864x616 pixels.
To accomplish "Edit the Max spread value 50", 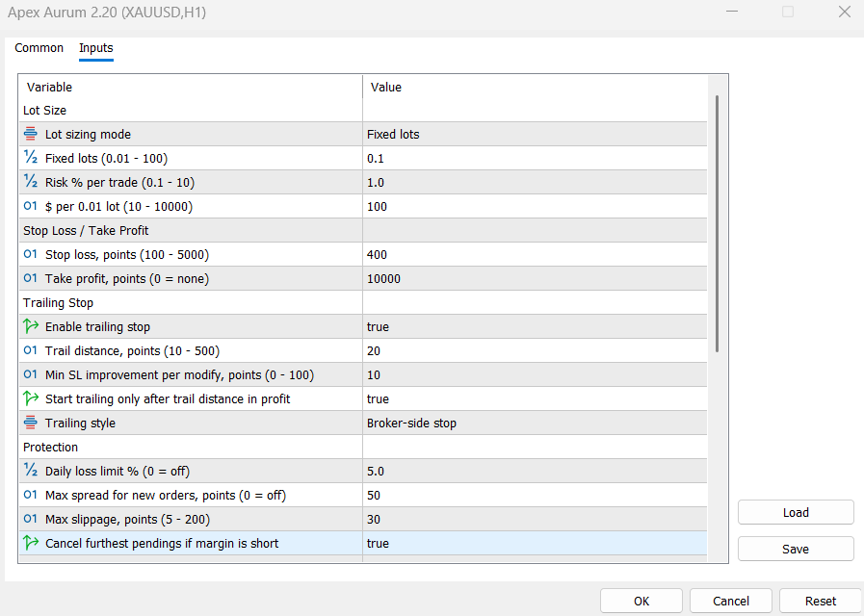I will [535, 495].
